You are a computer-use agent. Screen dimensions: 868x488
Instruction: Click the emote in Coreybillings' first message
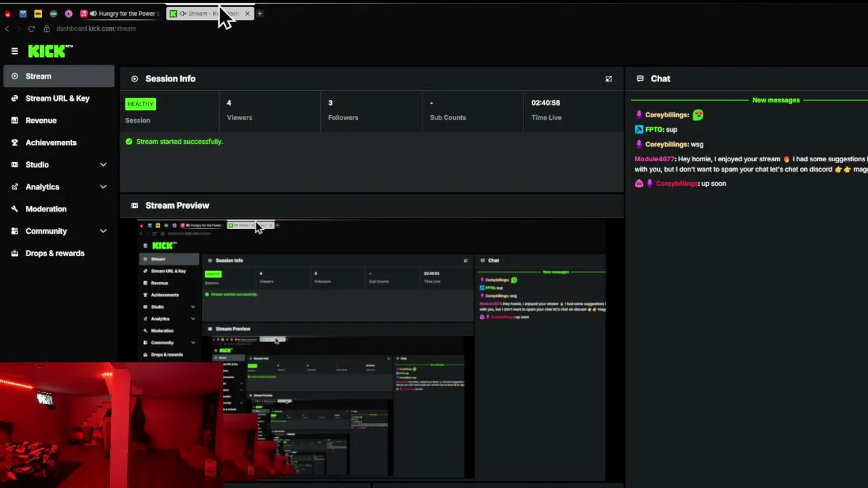point(698,115)
